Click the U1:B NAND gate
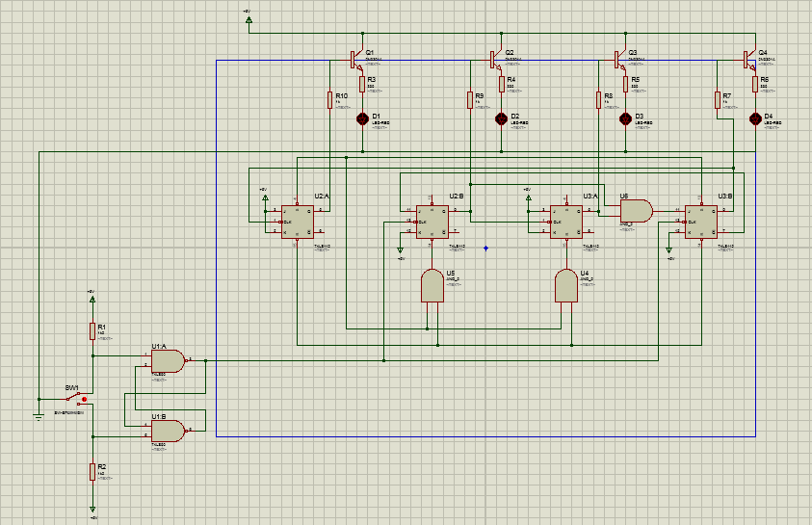The width and height of the screenshot is (812, 525). (167, 431)
